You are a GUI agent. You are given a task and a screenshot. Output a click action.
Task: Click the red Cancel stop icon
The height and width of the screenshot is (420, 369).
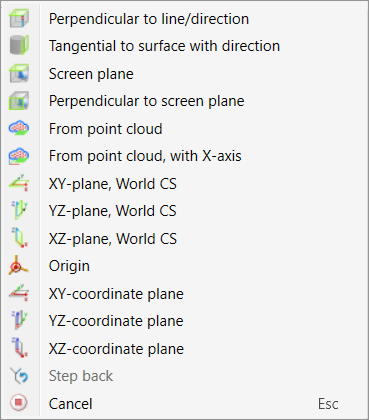point(19,403)
